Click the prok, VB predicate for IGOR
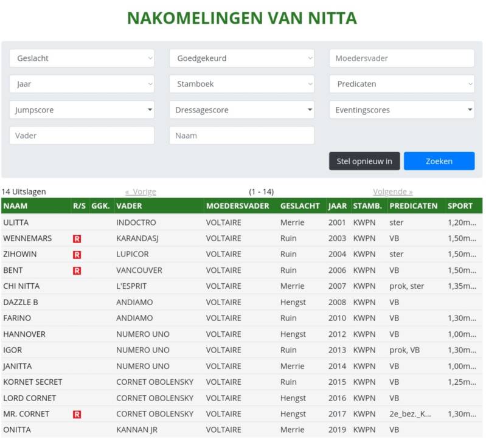486x448 pixels. pos(404,350)
